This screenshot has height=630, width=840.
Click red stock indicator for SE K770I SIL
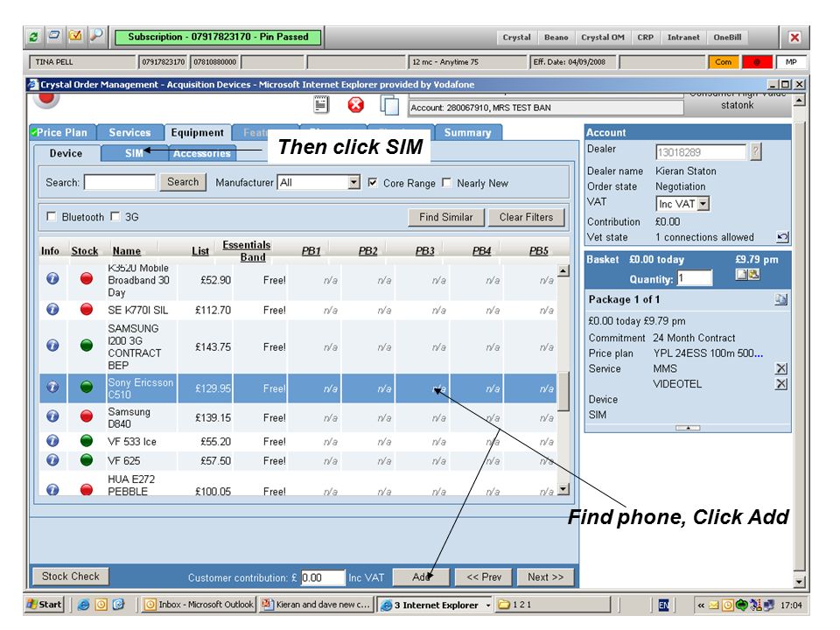click(87, 309)
